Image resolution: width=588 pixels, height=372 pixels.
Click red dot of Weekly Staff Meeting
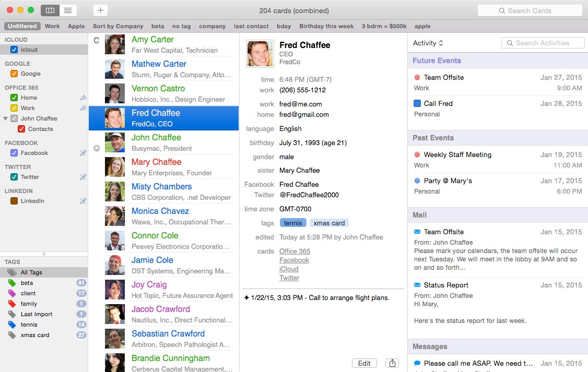[x=417, y=155]
